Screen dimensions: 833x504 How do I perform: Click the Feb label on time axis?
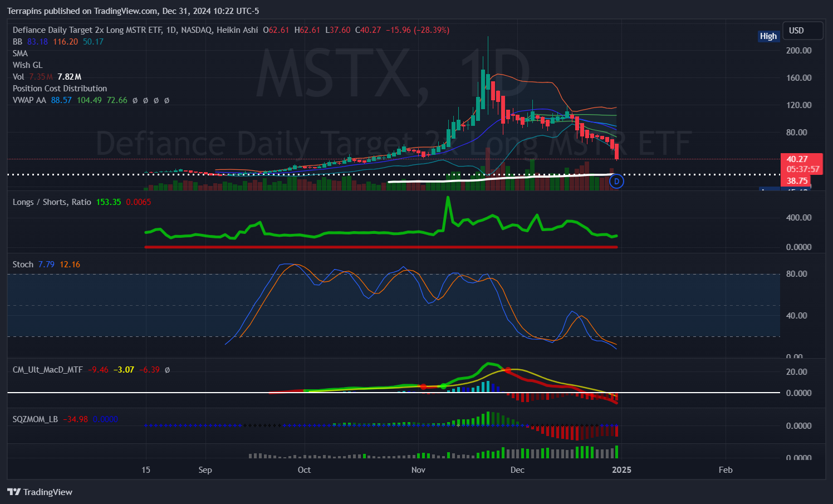click(x=726, y=470)
